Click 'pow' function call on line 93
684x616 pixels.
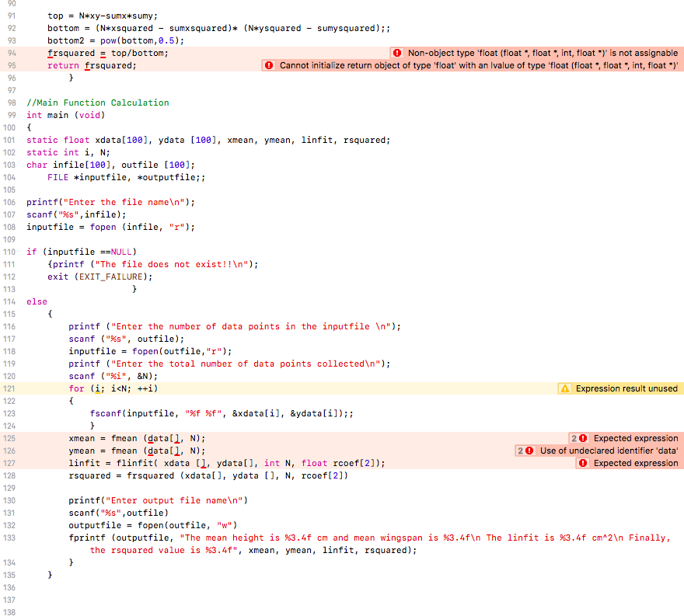click(108, 40)
